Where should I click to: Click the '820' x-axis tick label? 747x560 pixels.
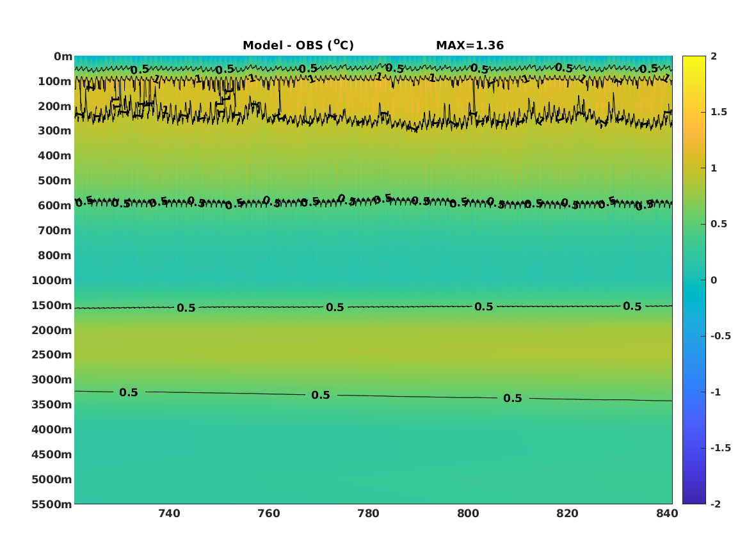[x=567, y=513]
